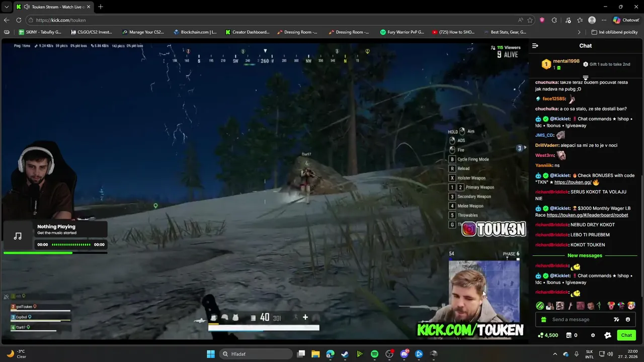644x362 pixels.
Task: Open the Blockchain.com bookmark
Action: 195,32
